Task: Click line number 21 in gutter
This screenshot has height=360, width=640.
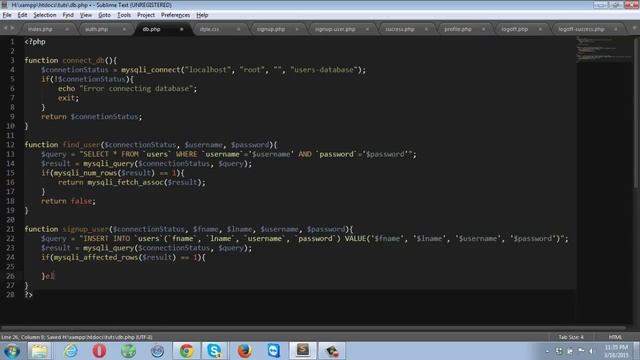Action: coord(10,229)
